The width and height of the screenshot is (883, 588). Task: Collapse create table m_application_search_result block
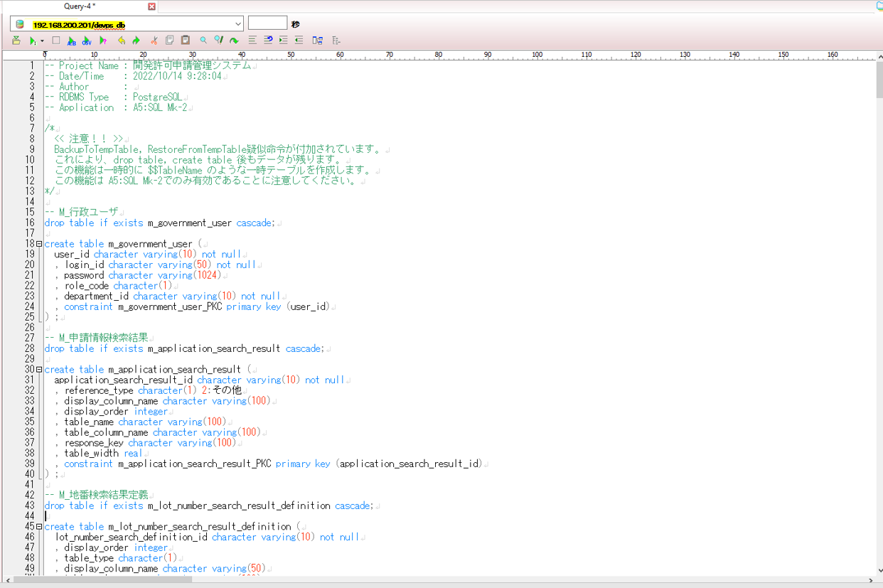tap(39, 370)
